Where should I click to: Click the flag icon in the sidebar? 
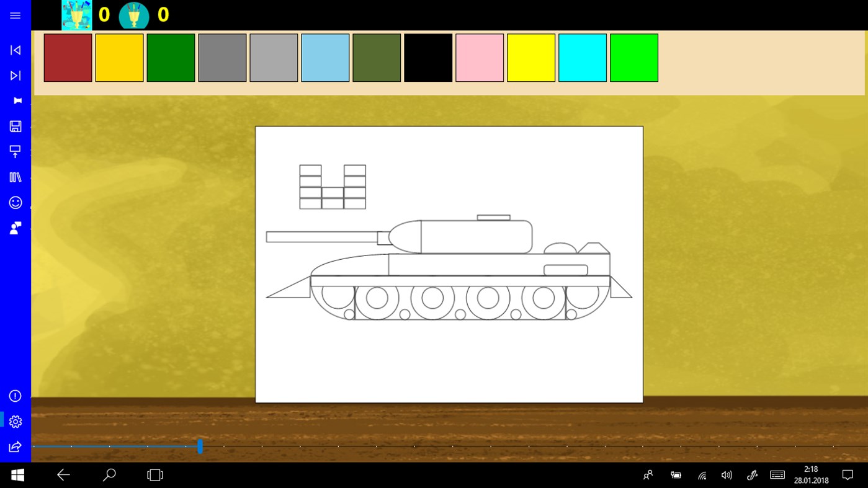click(15, 100)
